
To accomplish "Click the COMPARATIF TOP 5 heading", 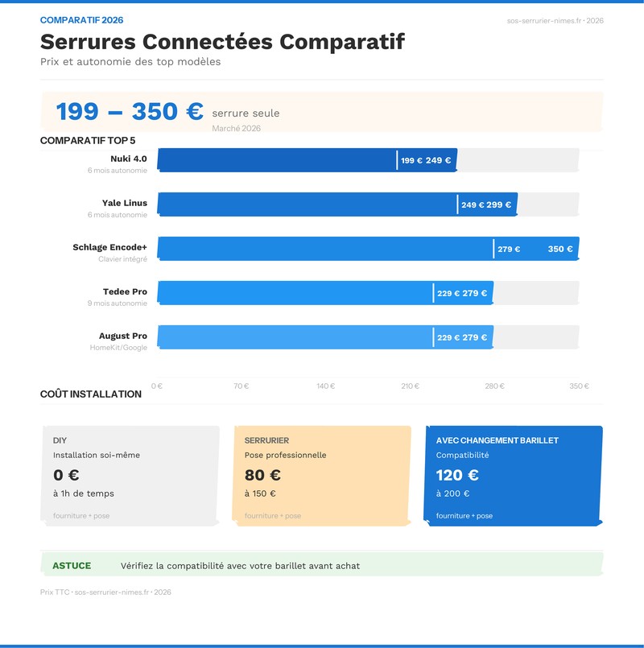I will [x=89, y=139].
